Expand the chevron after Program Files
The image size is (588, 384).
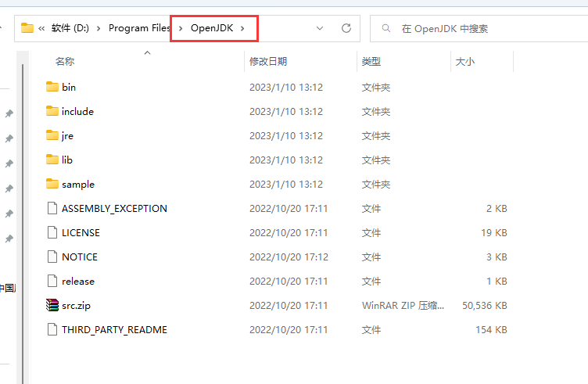[x=181, y=28]
